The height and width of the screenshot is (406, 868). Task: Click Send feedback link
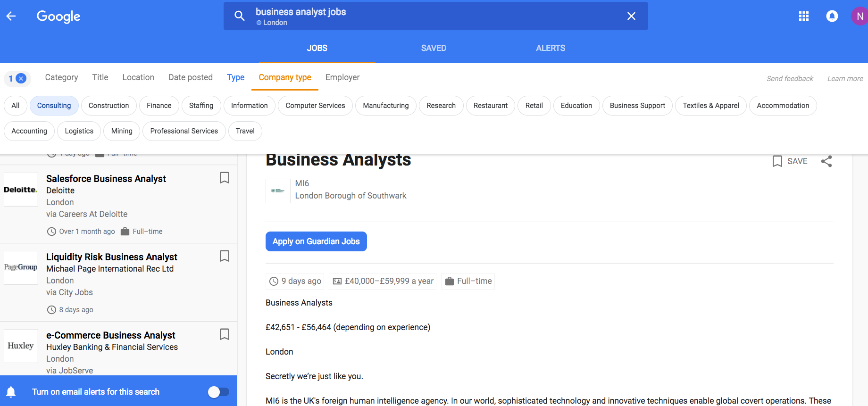click(790, 79)
